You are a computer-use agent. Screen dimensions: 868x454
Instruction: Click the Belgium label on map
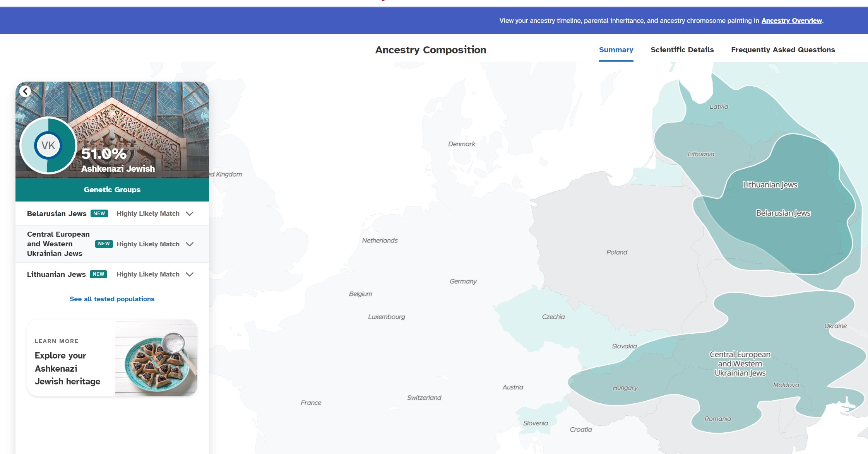tap(360, 294)
